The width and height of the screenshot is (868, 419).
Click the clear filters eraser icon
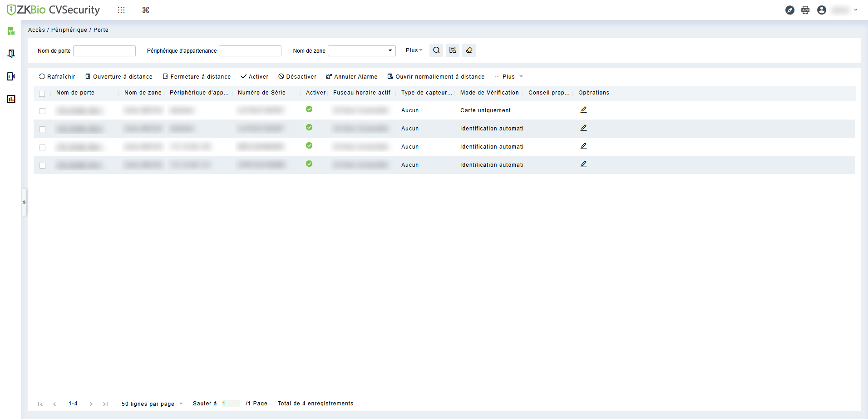click(469, 50)
